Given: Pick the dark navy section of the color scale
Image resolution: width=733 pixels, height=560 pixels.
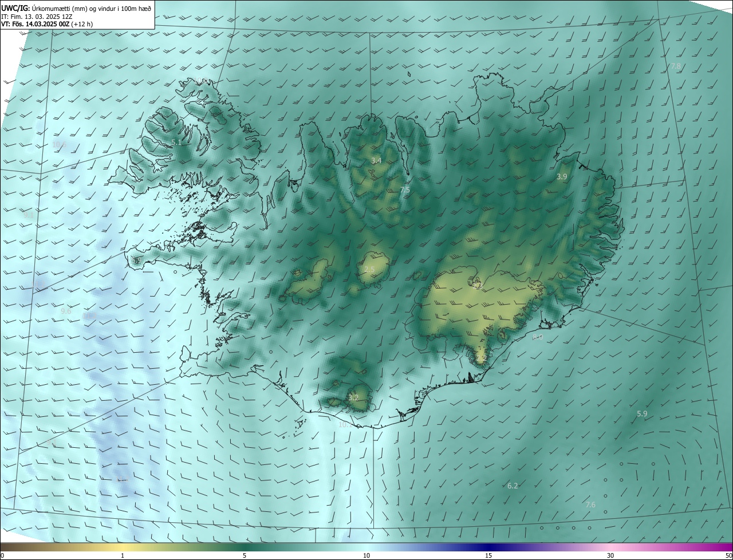Looking at the screenshot, I should coord(488,547).
